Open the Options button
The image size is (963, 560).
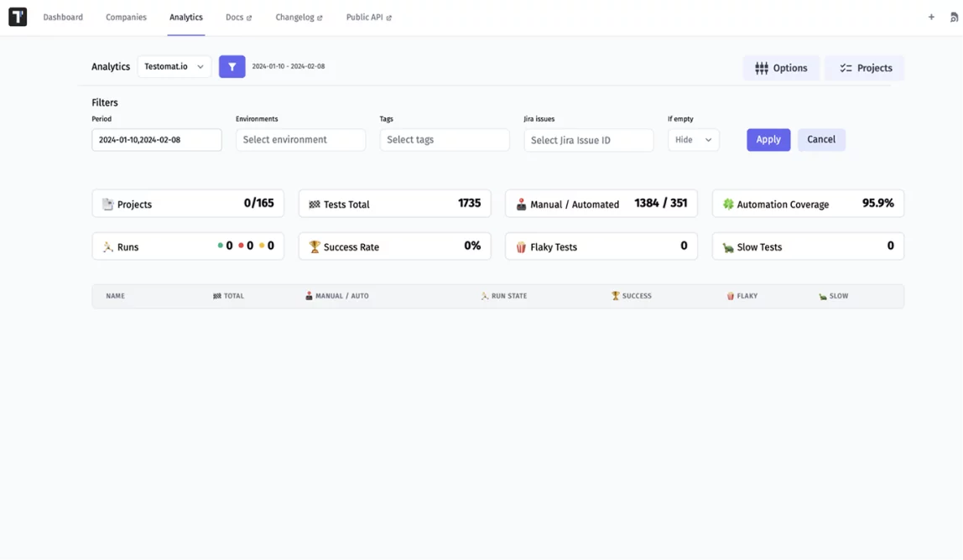tap(780, 68)
